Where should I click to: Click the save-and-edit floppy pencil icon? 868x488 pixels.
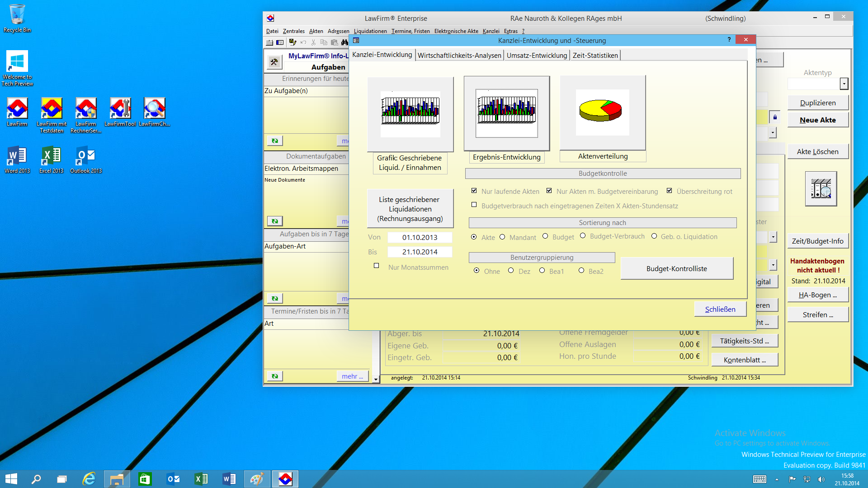(x=292, y=42)
